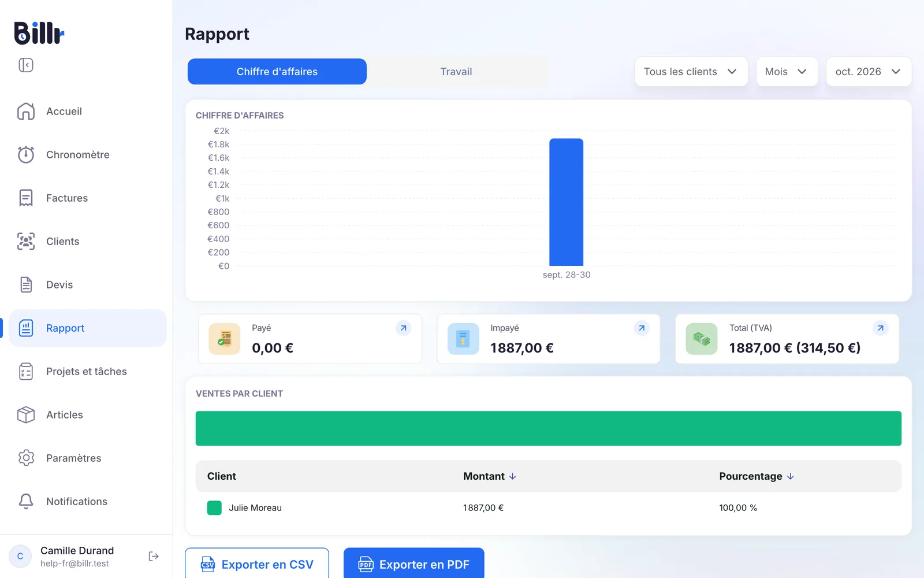Open Projets et tâches checklist icon
This screenshot has width=924, height=578.
(x=26, y=371)
